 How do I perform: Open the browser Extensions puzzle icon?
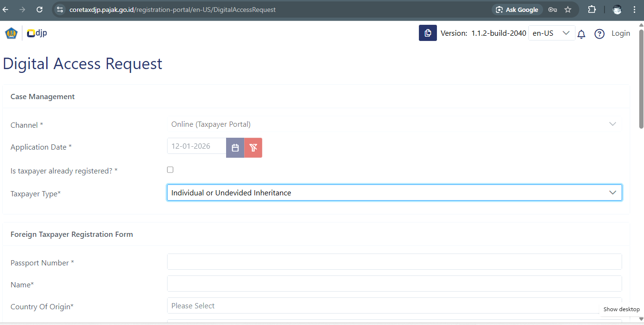[592, 10]
